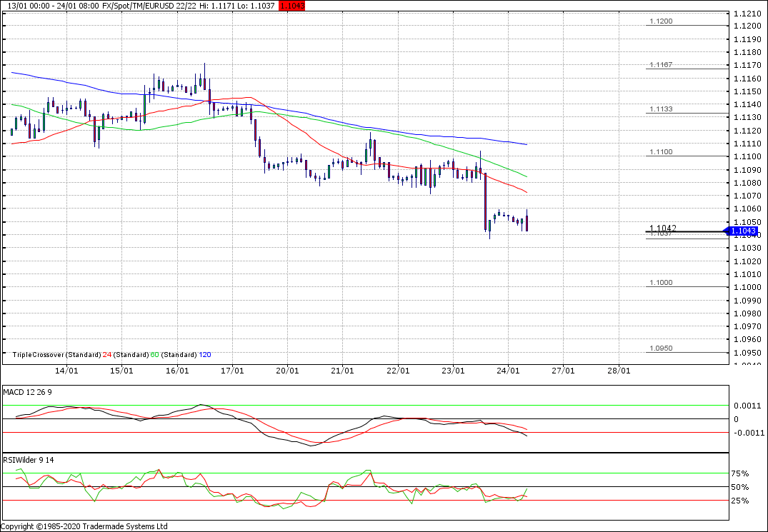Click the 21/01 date axis label
This screenshot has width=768, height=532.
click(x=342, y=371)
